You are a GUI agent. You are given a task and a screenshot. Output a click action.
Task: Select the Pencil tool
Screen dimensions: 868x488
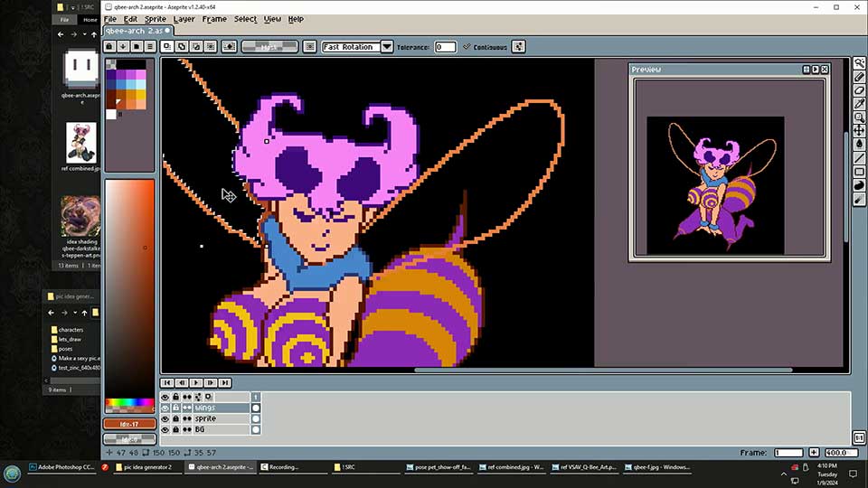(860, 77)
